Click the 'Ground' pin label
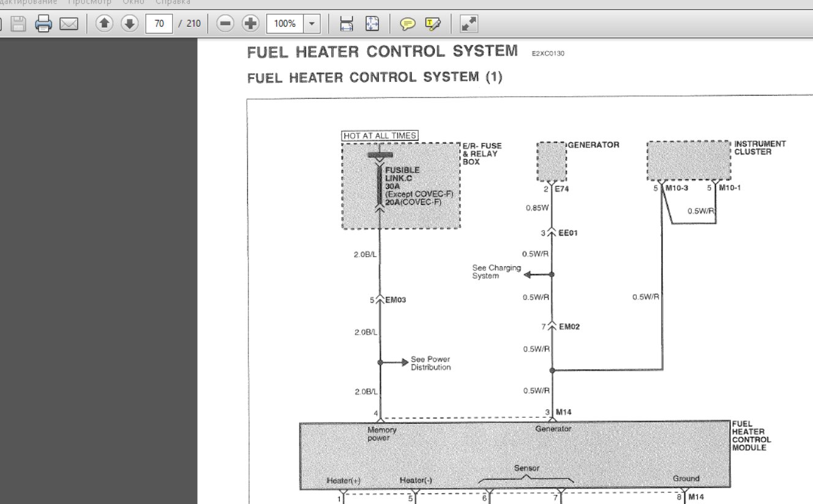The image size is (813, 504). pos(686,478)
